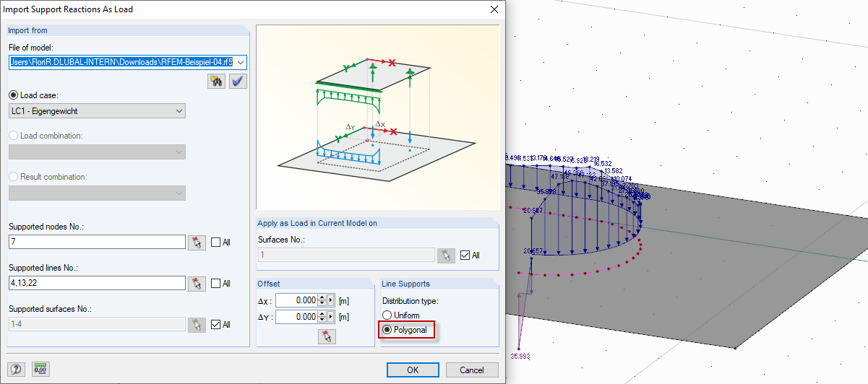Open the File of model dropdown arrow
The height and width of the screenshot is (384, 868).
coord(241,63)
